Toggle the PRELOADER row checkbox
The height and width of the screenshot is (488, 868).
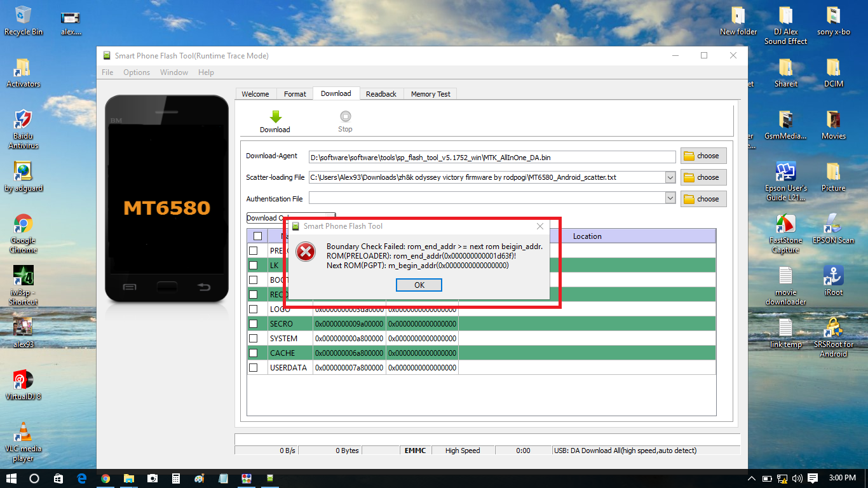[x=254, y=251]
